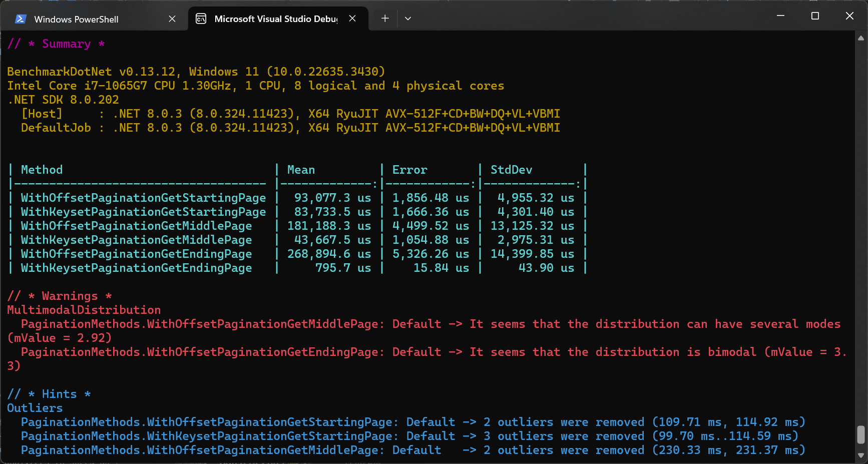Click the mean value '181,188.3 us'

(x=329, y=226)
